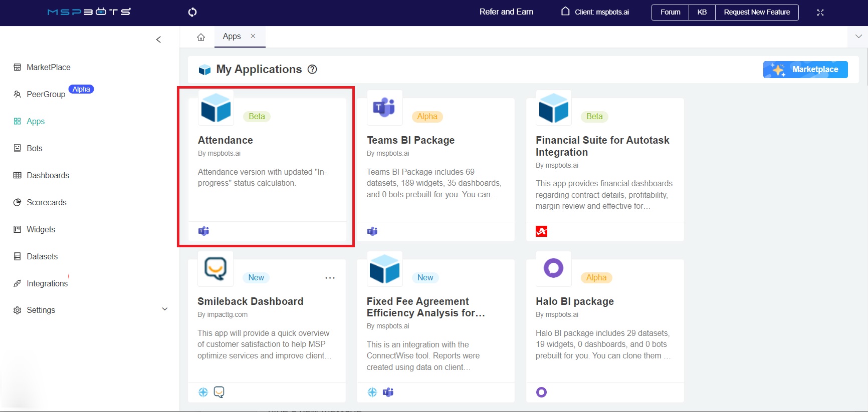Click Request New Feature button
868x412 pixels.
tap(756, 12)
